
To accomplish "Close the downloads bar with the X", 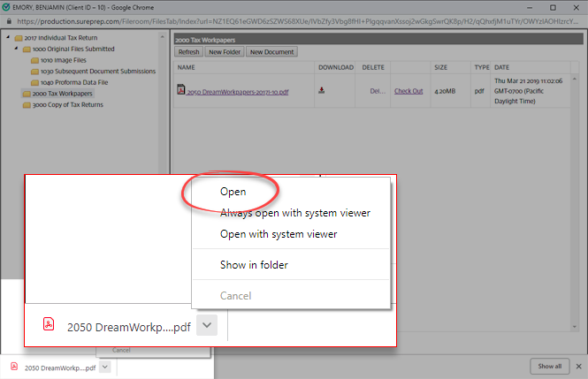I will click(x=579, y=366).
